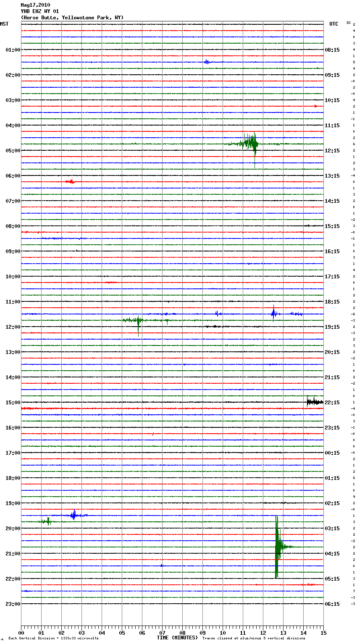
Task: Select the 01:00 MST time label
Action: (x=13, y=50)
